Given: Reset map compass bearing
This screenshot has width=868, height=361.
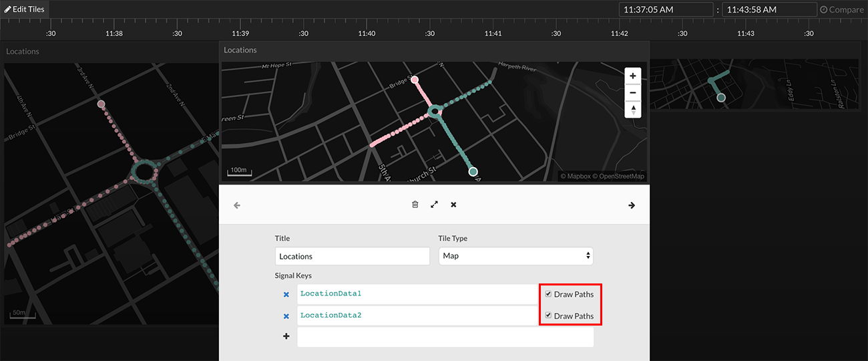Looking at the screenshot, I should tap(632, 110).
